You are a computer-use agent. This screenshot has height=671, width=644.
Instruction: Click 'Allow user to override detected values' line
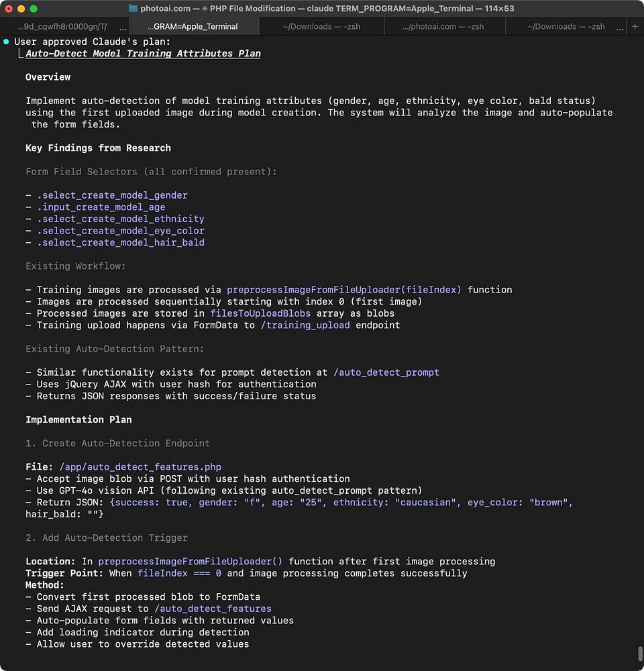[138, 644]
